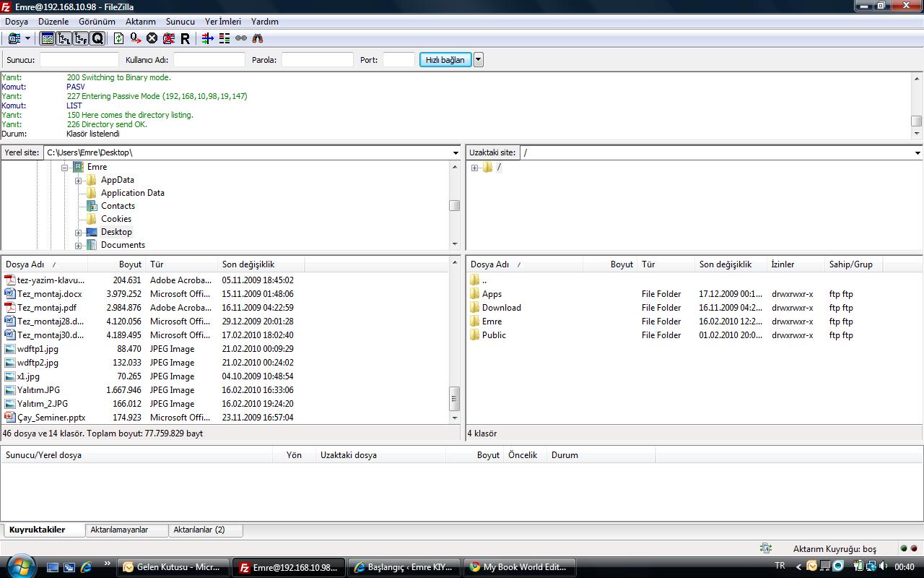Expand the remote root / node

coord(474,168)
